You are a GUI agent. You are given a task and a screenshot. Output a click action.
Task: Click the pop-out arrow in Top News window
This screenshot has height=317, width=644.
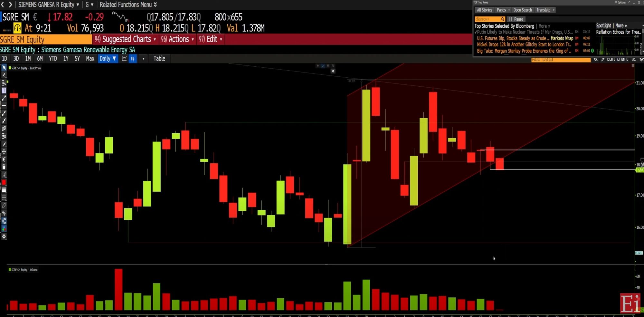pyautogui.click(x=629, y=2)
